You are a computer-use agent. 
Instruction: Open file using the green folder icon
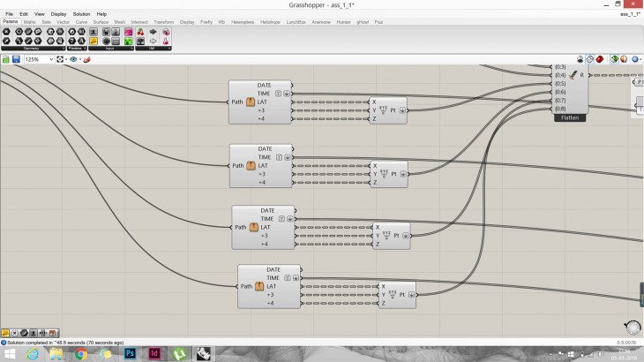(6, 59)
